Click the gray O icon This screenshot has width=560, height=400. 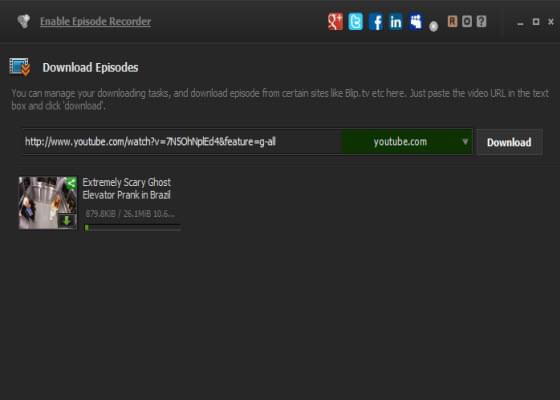point(467,21)
